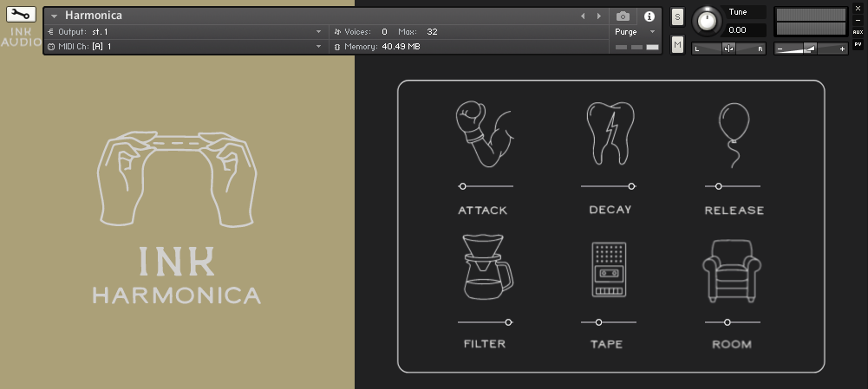Open the camera snapshot view
Image resolution: width=868 pixels, height=389 pixels.
623,16
